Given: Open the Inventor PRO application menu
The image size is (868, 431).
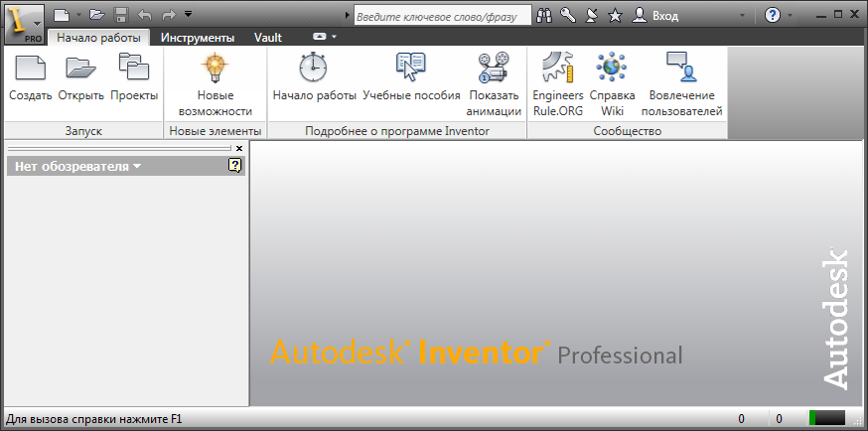Looking at the screenshot, I should [23, 24].
